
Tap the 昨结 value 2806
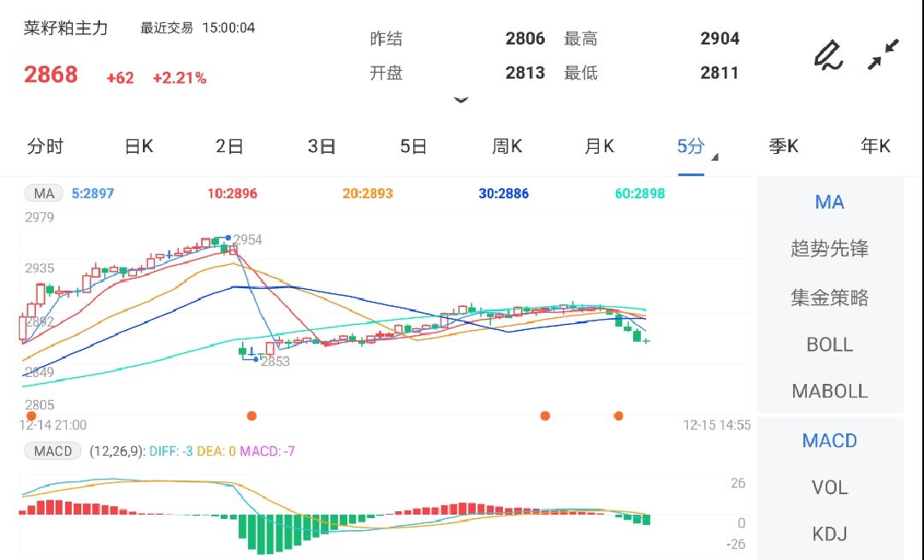click(x=525, y=38)
